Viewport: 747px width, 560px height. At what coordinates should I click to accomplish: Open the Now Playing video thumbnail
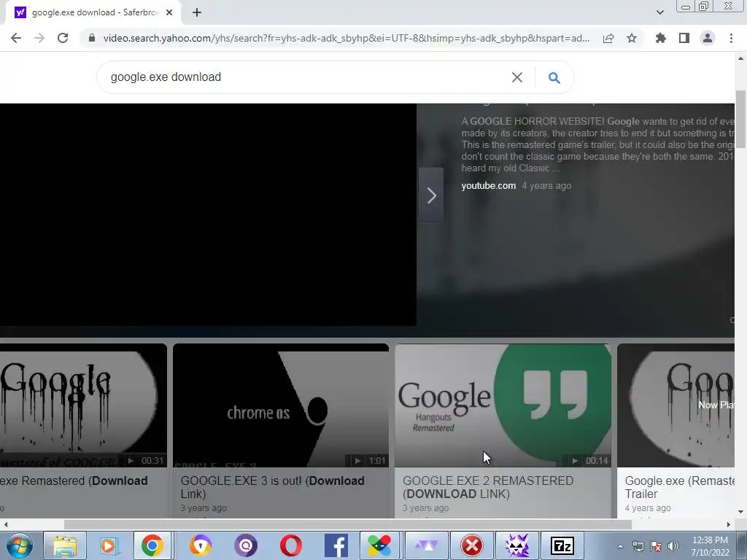[x=676, y=405]
